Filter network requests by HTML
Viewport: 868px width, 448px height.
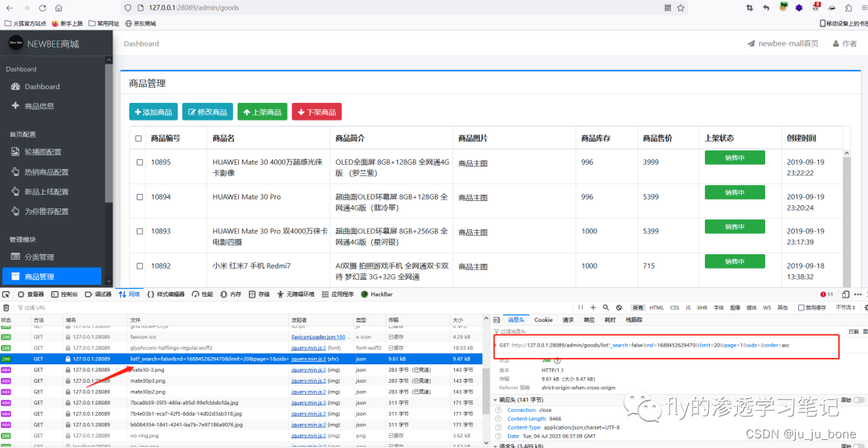657,307
